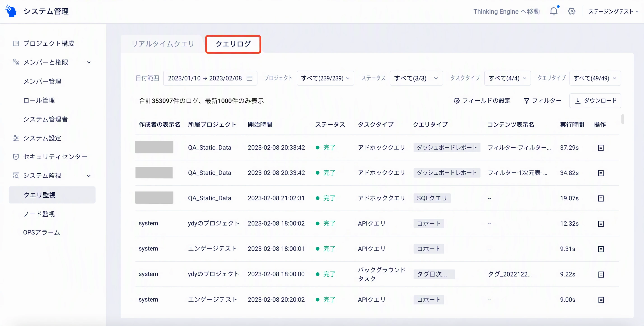Open the プロジェクト dropdown すべて(239/239)
Screen dimensions: 644x326
click(325, 78)
